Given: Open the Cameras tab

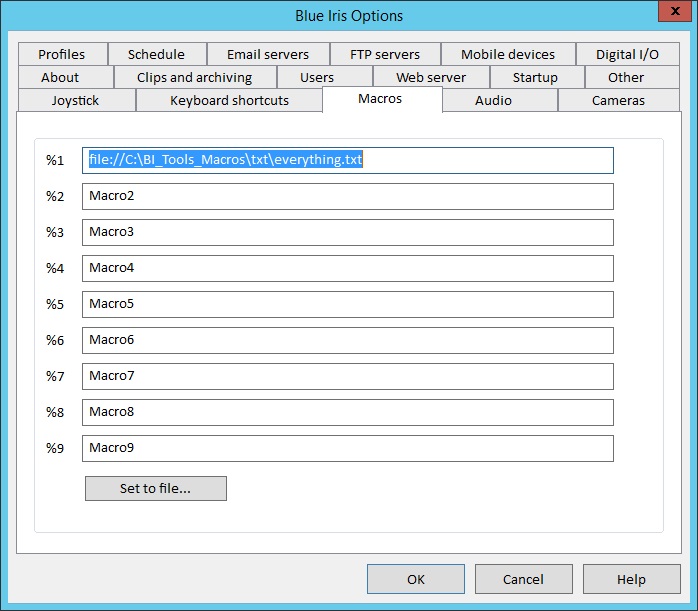Looking at the screenshot, I should pyautogui.click(x=619, y=100).
